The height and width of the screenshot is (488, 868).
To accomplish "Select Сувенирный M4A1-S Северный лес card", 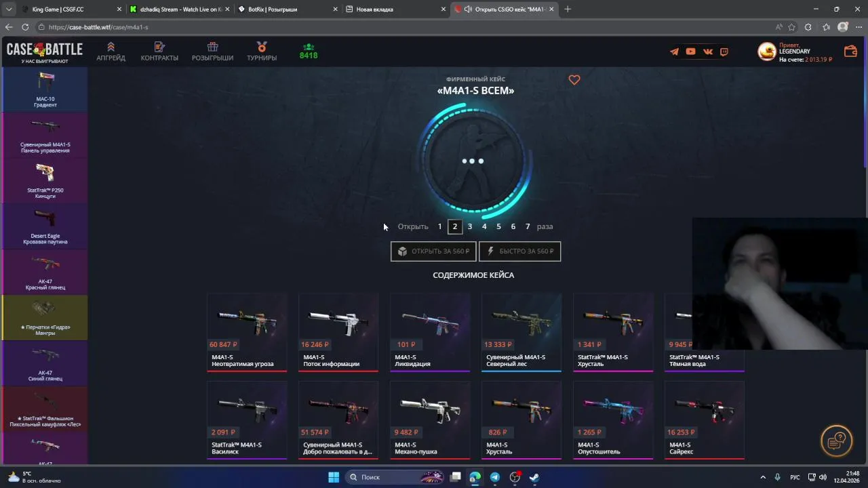I will [x=521, y=332].
